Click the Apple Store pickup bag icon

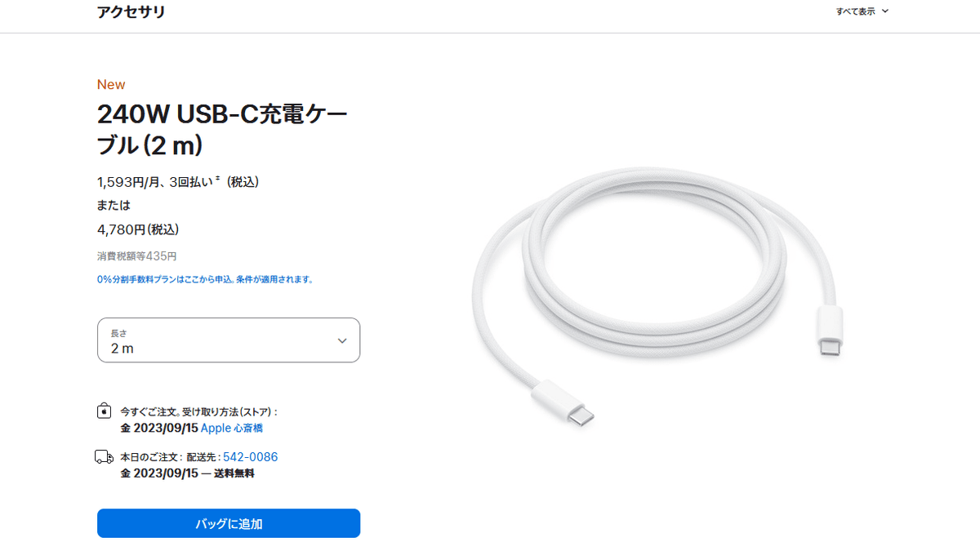tap(102, 413)
